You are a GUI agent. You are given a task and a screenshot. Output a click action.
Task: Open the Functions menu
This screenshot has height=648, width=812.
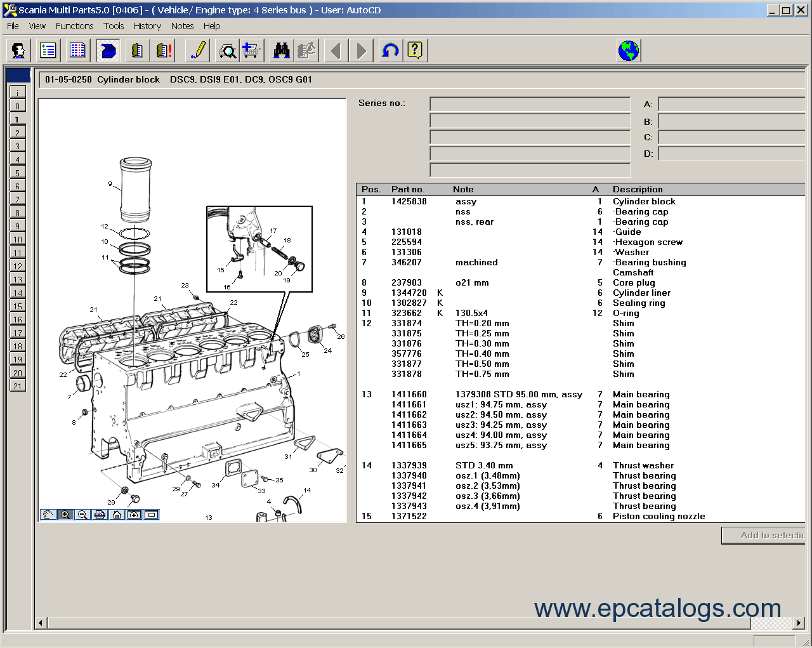tap(74, 26)
